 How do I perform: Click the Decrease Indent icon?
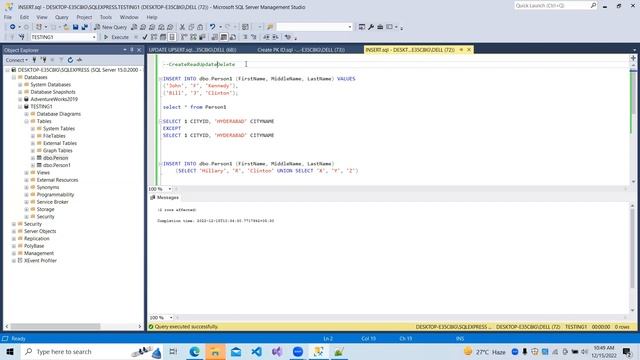click(x=266, y=37)
